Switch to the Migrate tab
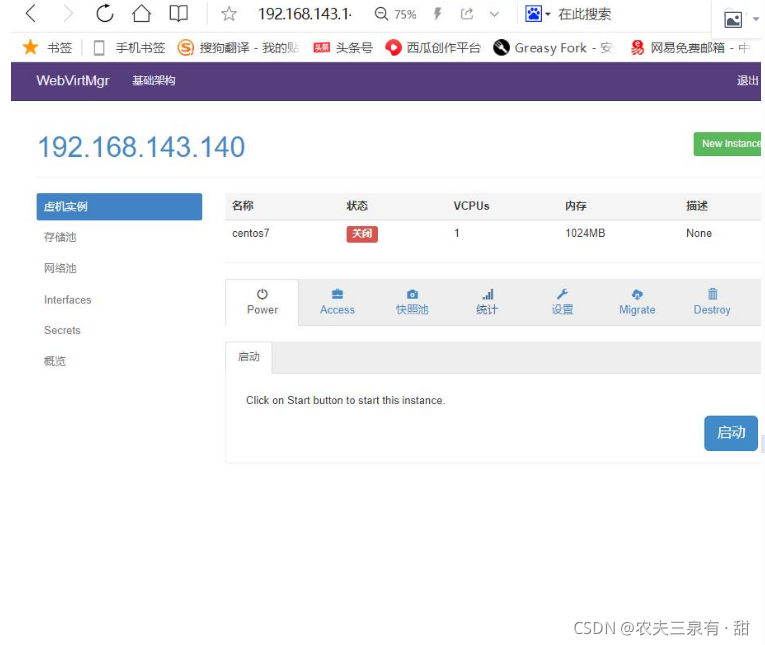Image resolution: width=765 pixels, height=645 pixels. [x=637, y=302]
